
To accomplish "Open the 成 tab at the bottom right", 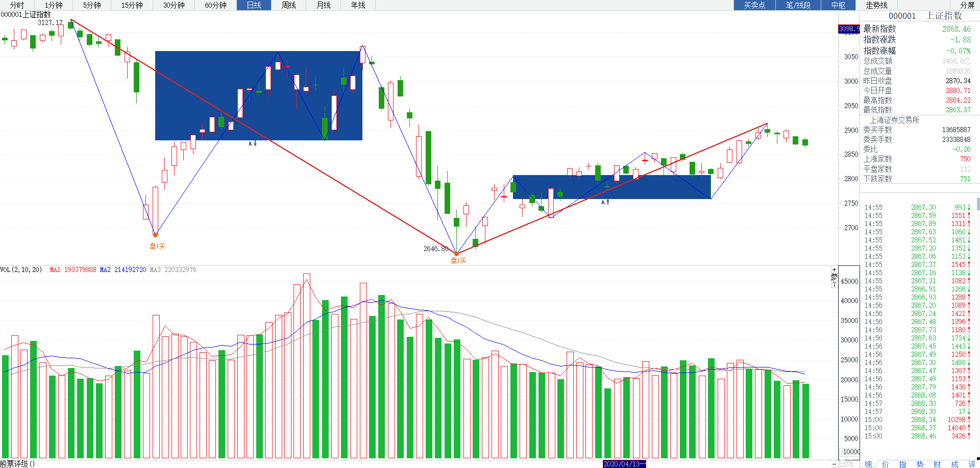I will 955,464.
